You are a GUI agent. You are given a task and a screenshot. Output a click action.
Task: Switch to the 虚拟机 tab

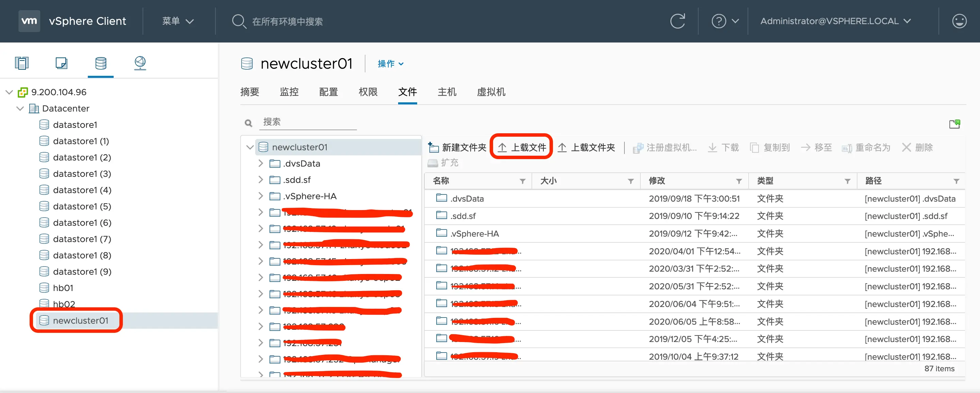(491, 92)
